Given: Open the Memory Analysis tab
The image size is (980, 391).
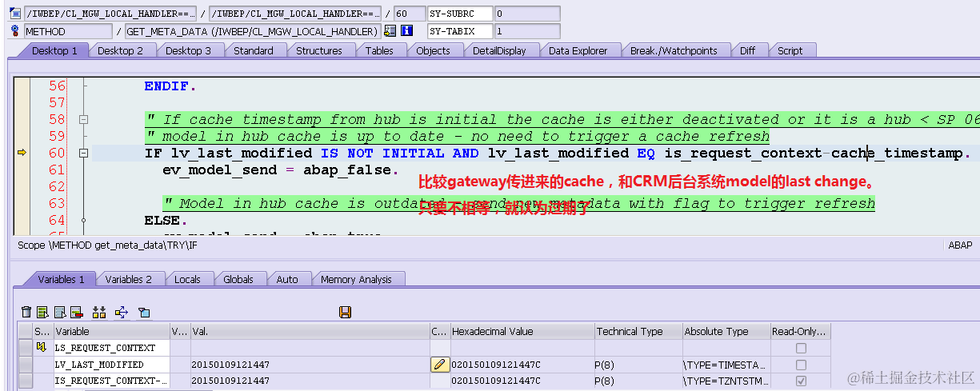Looking at the screenshot, I should (x=356, y=279).
